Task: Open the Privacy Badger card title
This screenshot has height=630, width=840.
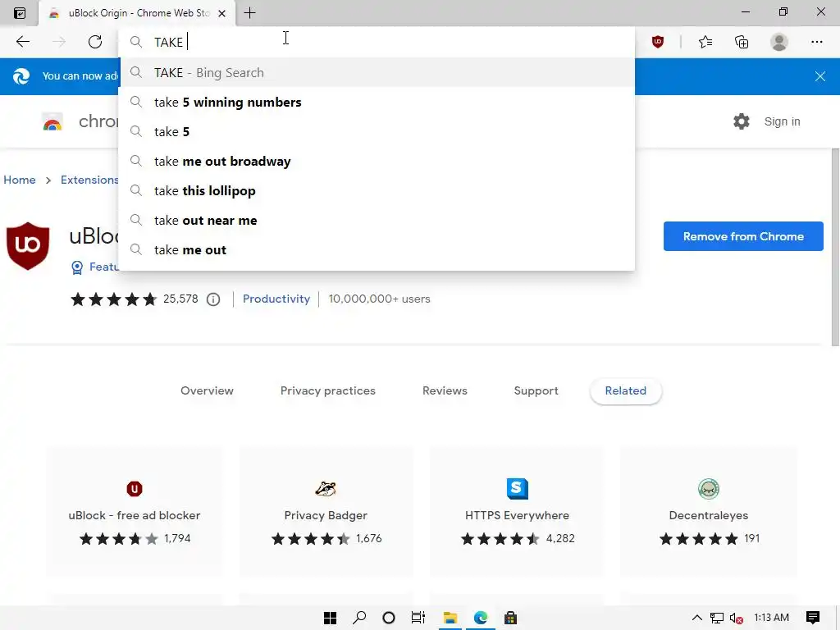Action: coord(326,515)
